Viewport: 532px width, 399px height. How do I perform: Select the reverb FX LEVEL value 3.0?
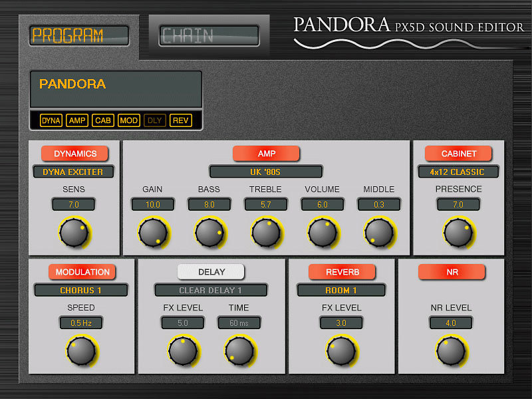[341, 323]
